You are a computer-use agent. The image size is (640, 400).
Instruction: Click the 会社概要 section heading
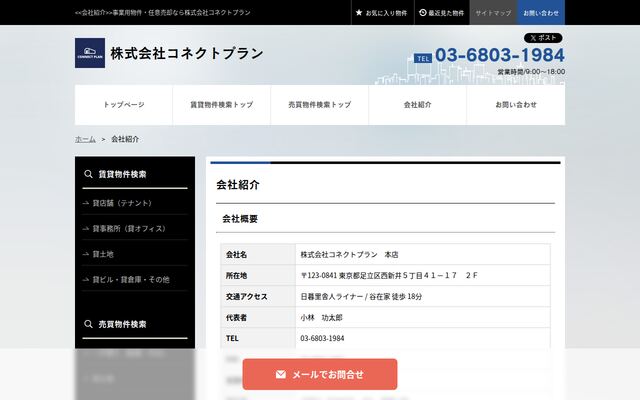tap(240, 219)
